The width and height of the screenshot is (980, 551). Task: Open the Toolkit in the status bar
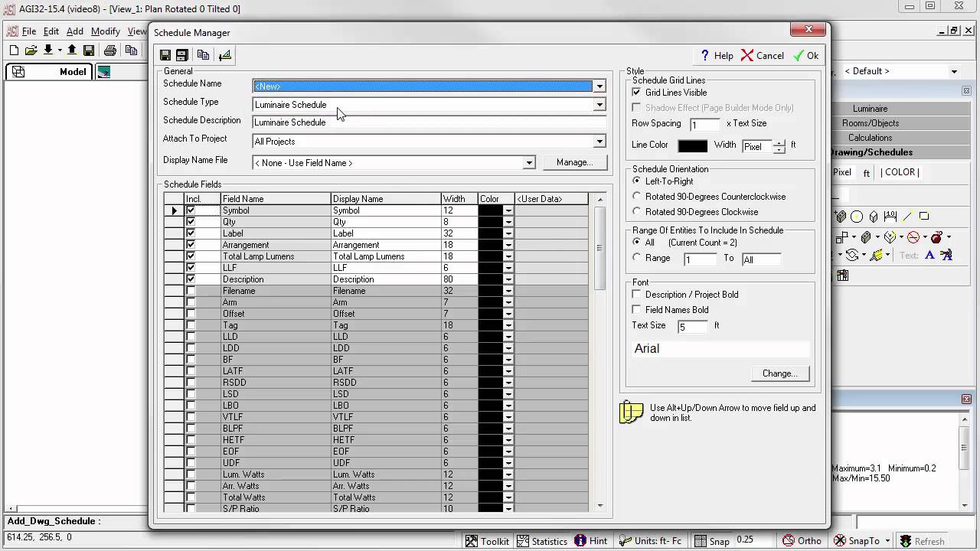click(x=487, y=541)
